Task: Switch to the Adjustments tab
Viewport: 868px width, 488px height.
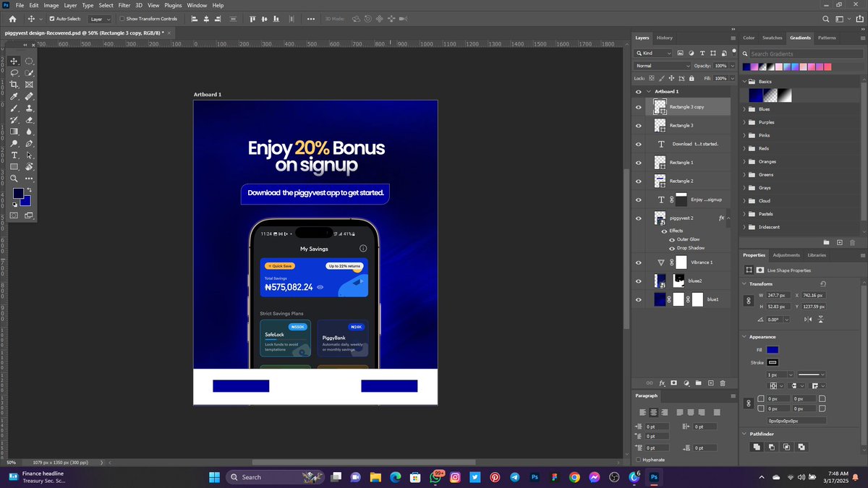Action: [x=786, y=255]
